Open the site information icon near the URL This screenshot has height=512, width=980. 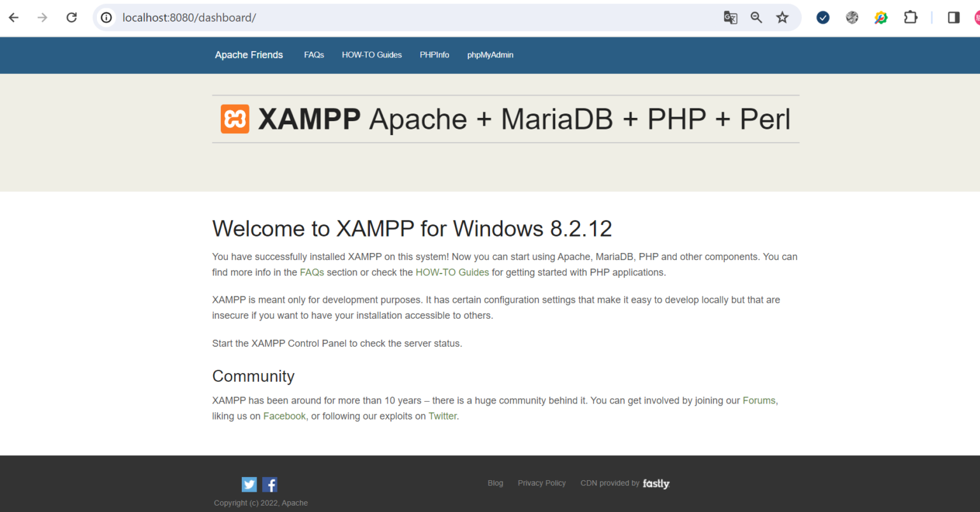pos(106,17)
